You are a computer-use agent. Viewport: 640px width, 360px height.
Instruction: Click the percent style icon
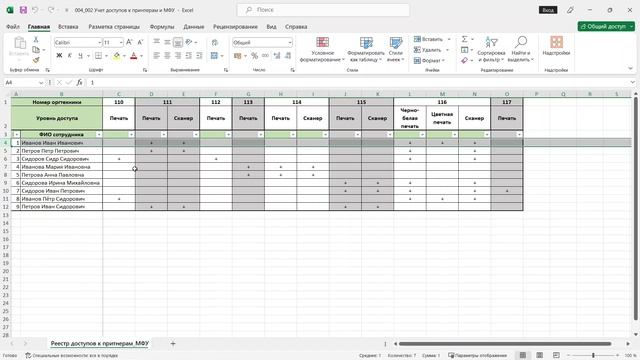[x=255, y=56]
